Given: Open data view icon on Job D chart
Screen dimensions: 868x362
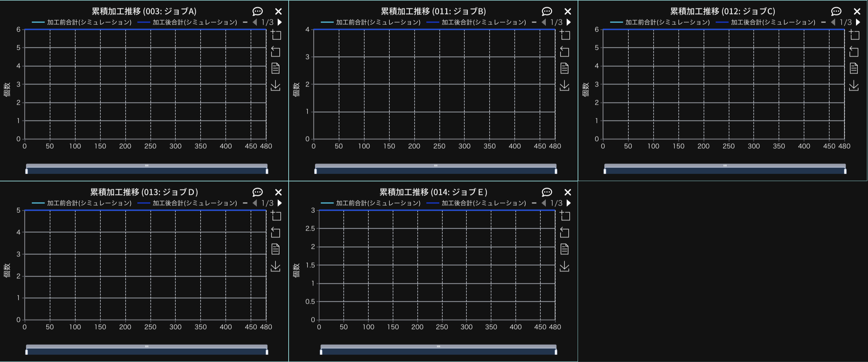Looking at the screenshot, I should coord(276,249).
